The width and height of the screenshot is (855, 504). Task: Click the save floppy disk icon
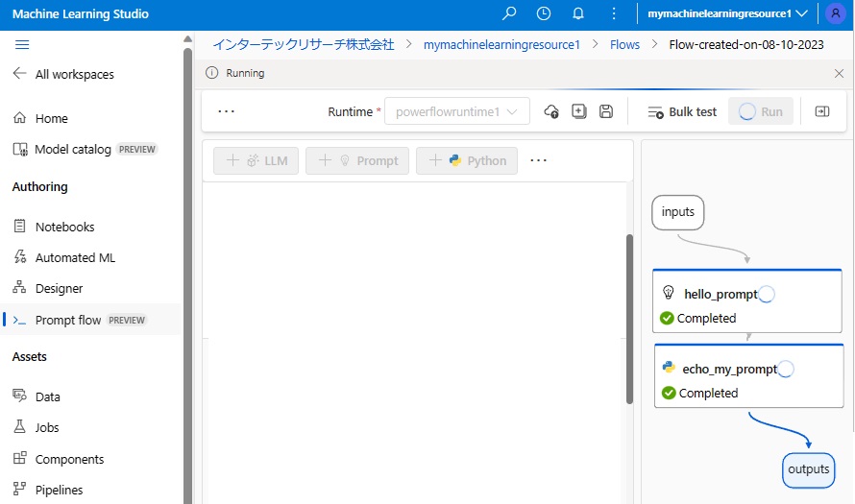pyautogui.click(x=606, y=111)
